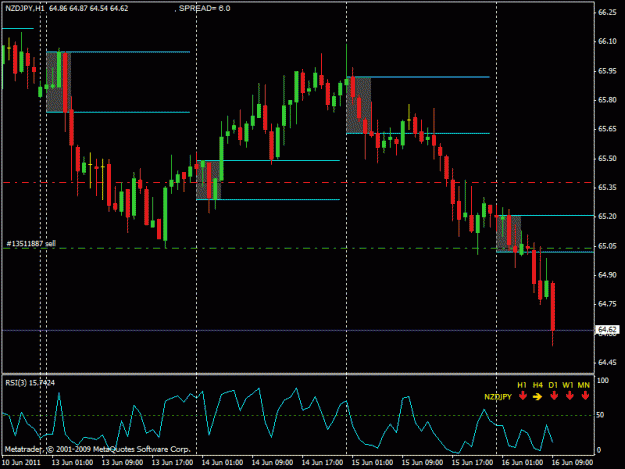Click the 13 Jun 17:00 time label
This screenshot has width=625, height=469.
click(x=173, y=462)
